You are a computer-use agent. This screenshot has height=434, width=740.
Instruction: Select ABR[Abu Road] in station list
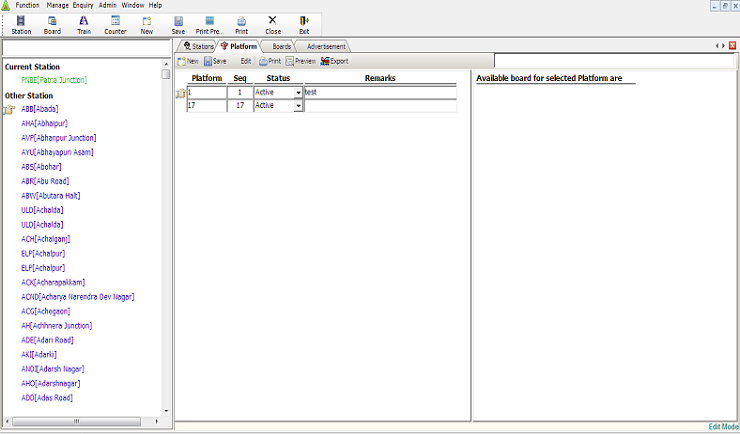tap(44, 181)
